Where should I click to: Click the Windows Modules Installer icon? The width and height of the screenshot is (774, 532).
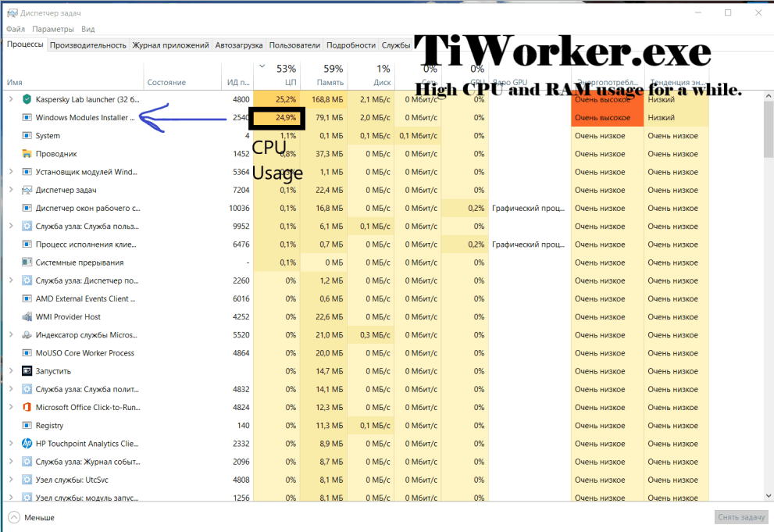point(26,117)
